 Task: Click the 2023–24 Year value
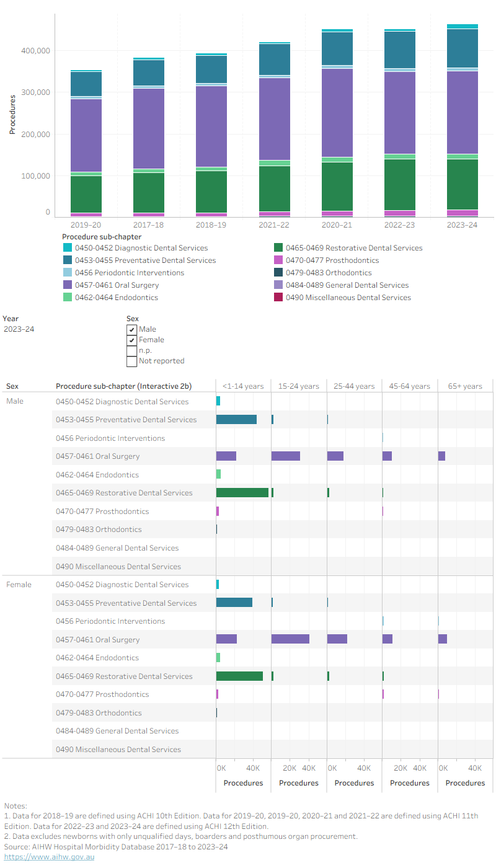(19, 329)
